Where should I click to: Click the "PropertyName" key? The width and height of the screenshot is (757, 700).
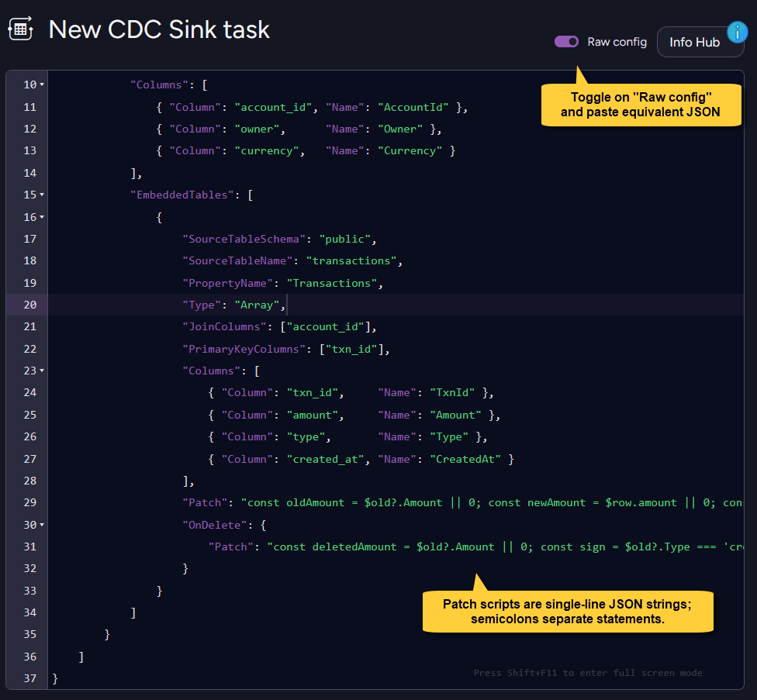[x=227, y=283]
